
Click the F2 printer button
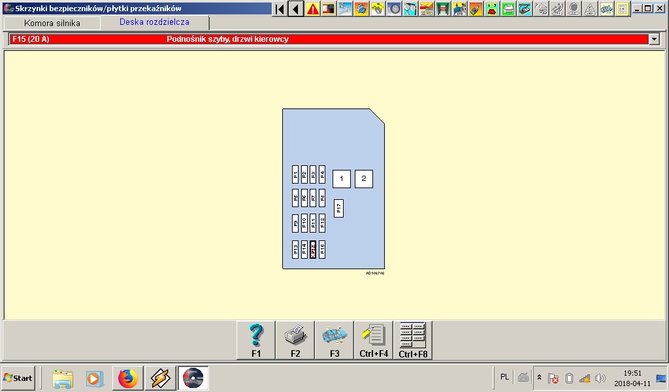295,340
